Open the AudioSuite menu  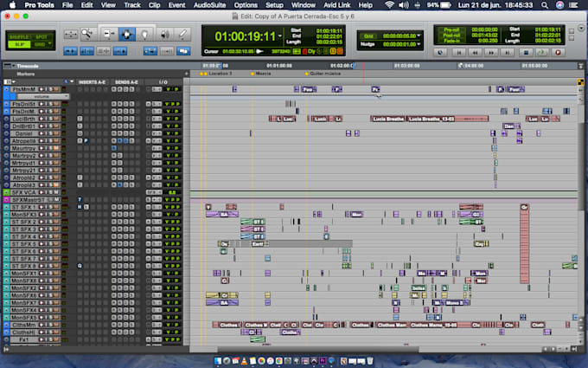209,5
